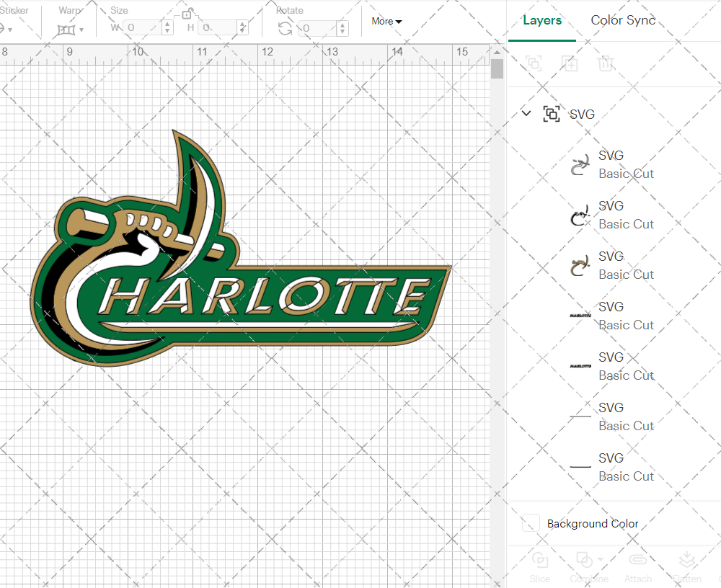Click the trash icon in the Layers panel
The width and height of the screenshot is (721, 588).
[x=606, y=63]
